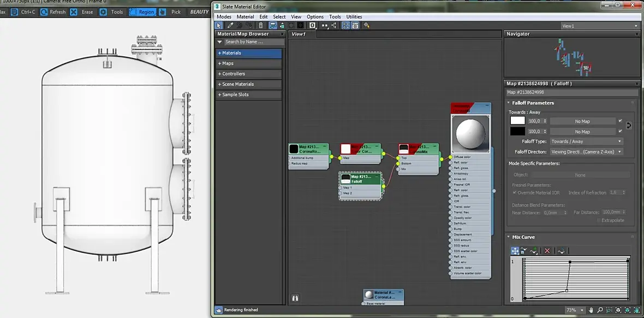The width and height of the screenshot is (644, 318).
Task: Open the Material menu
Action: pyautogui.click(x=245, y=17)
